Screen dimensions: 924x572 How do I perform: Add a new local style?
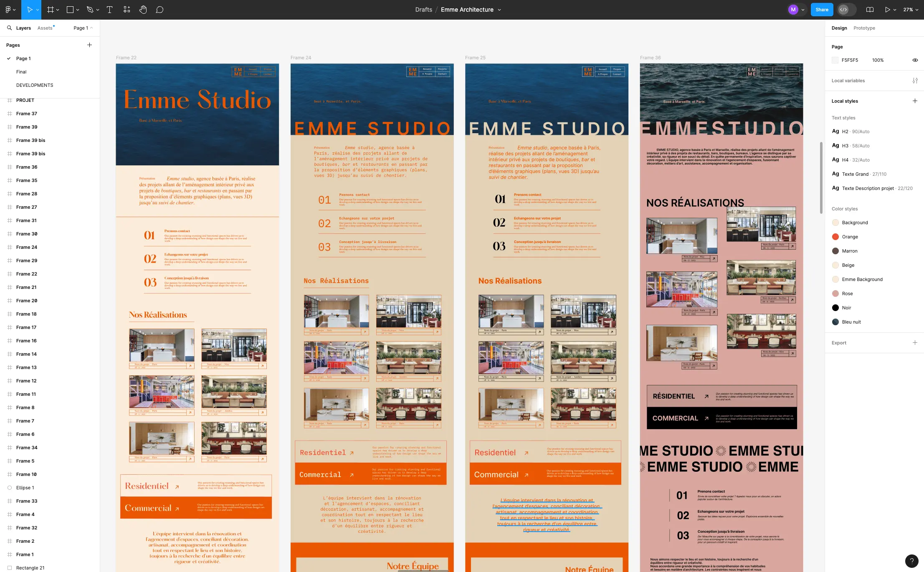pos(915,101)
